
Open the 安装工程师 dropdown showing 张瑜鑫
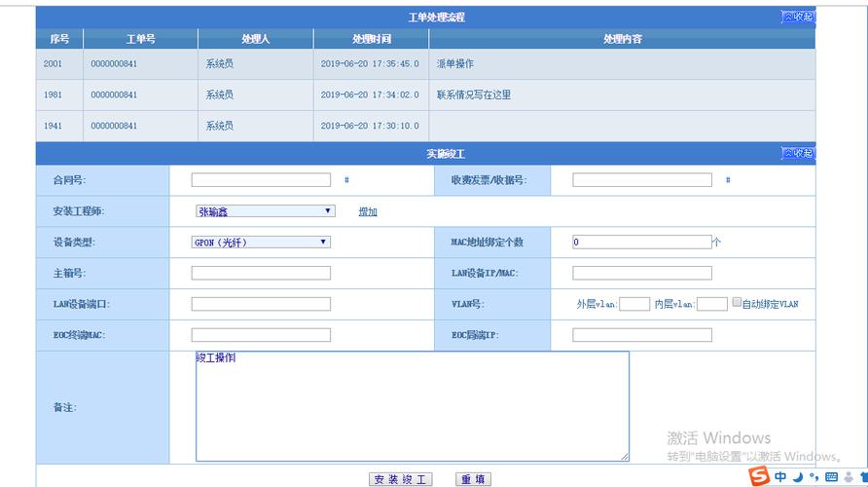point(265,211)
